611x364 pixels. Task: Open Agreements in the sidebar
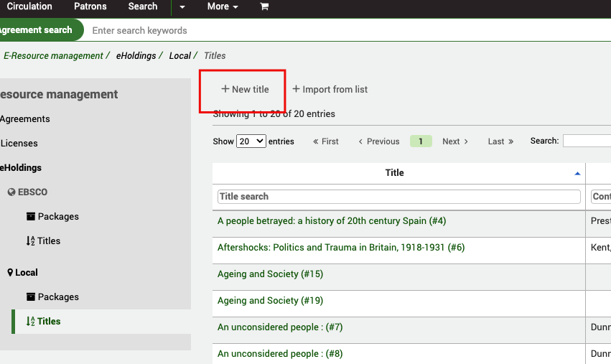click(x=25, y=119)
